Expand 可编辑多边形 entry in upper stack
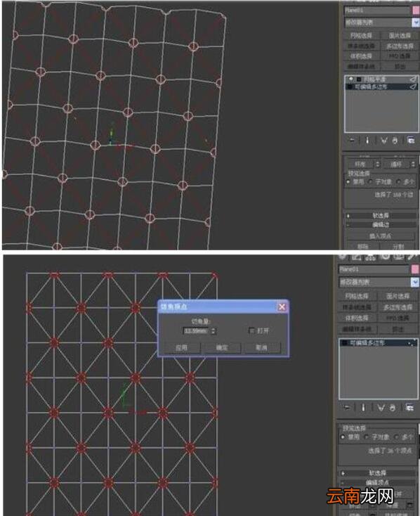Image resolution: width=420 pixels, height=516 pixels. pyautogui.click(x=350, y=86)
